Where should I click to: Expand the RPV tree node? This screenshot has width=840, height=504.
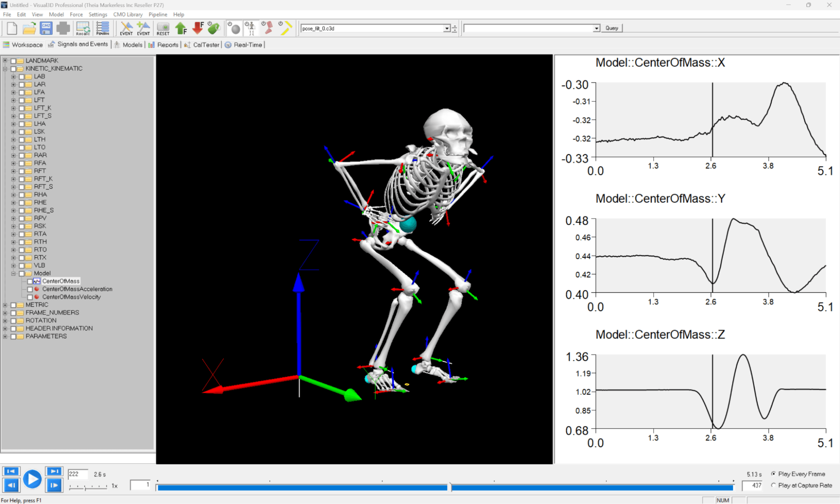coord(13,218)
